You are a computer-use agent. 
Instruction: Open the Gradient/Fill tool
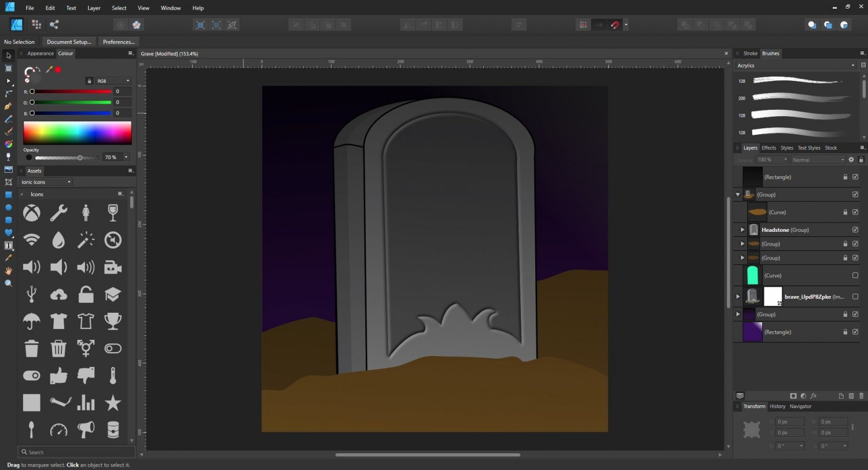coord(8,156)
